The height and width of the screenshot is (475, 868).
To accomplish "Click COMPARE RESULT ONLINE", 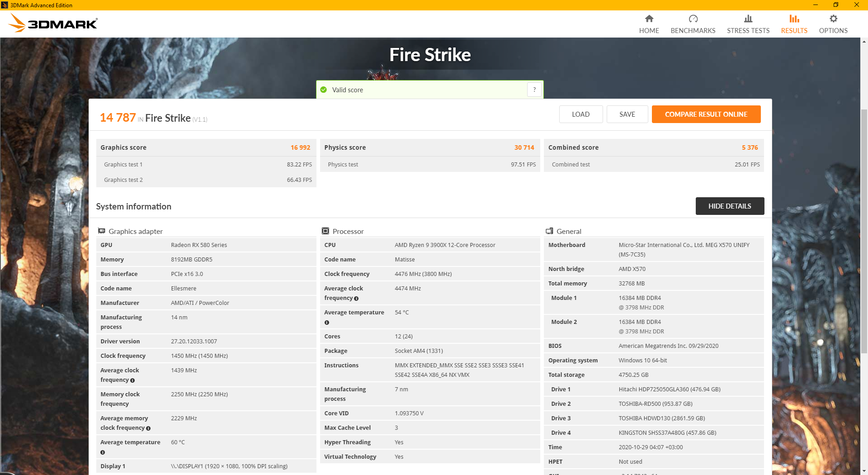I will point(706,114).
